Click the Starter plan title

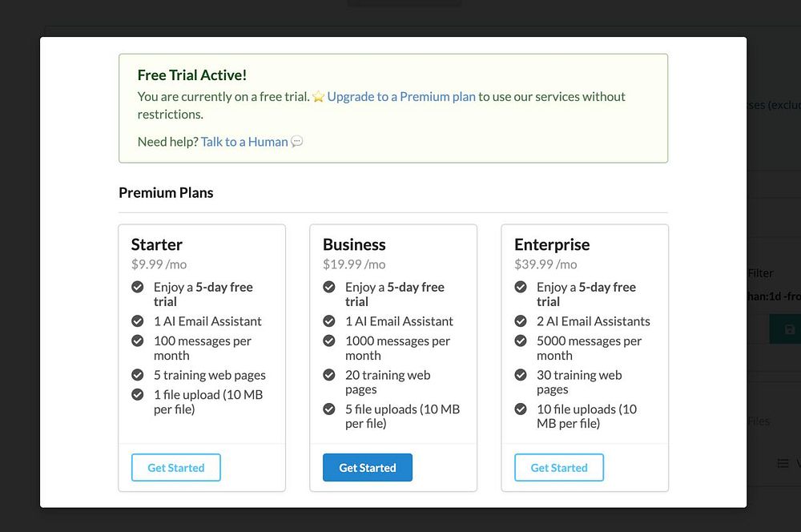[x=157, y=244]
